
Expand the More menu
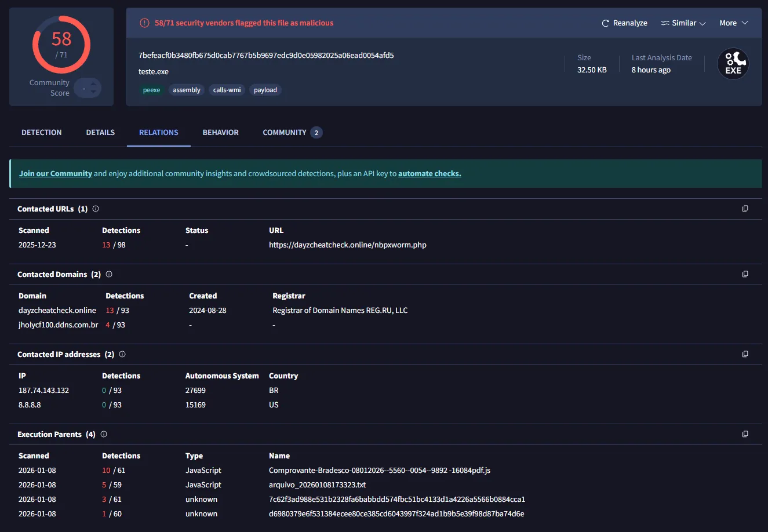coord(733,23)
